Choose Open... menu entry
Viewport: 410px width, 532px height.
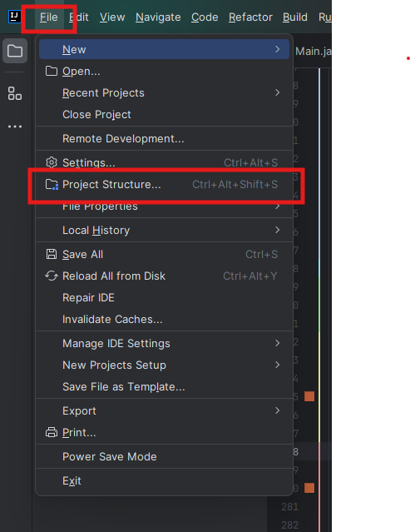164,71
